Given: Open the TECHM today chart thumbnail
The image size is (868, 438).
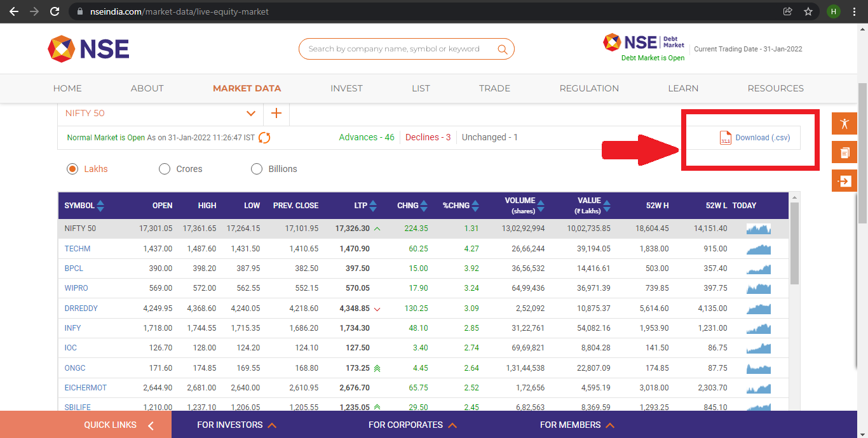Looking at the screenshot, I should coord(759,249).
